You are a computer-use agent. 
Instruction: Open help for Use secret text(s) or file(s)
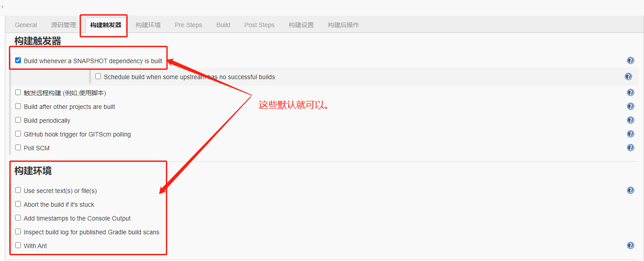click(630, 190)
